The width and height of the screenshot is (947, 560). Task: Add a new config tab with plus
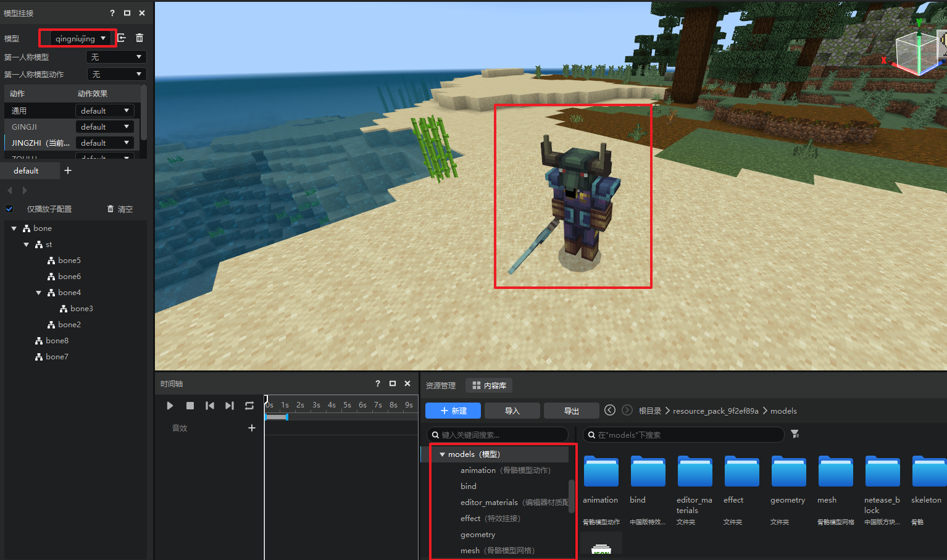click(68, 170)
